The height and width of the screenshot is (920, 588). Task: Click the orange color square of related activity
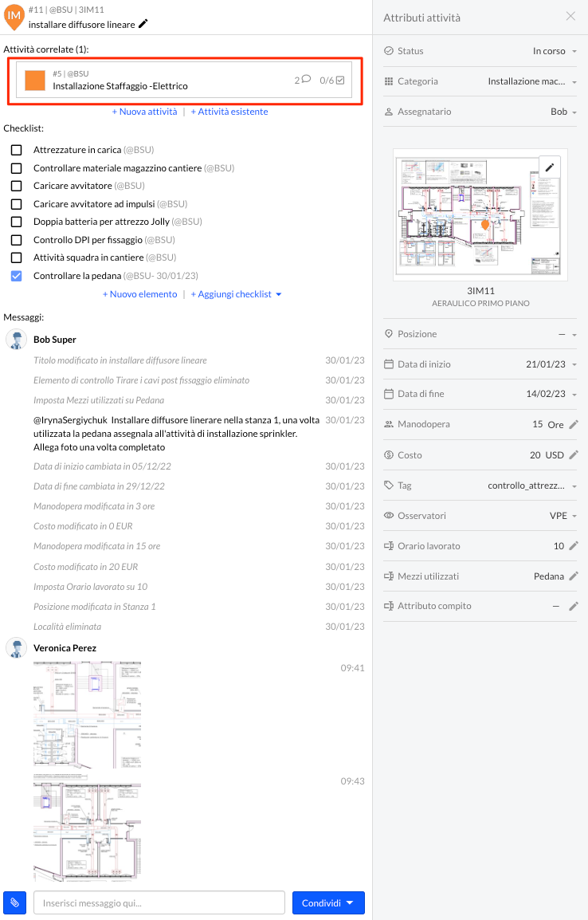point(35,81)
